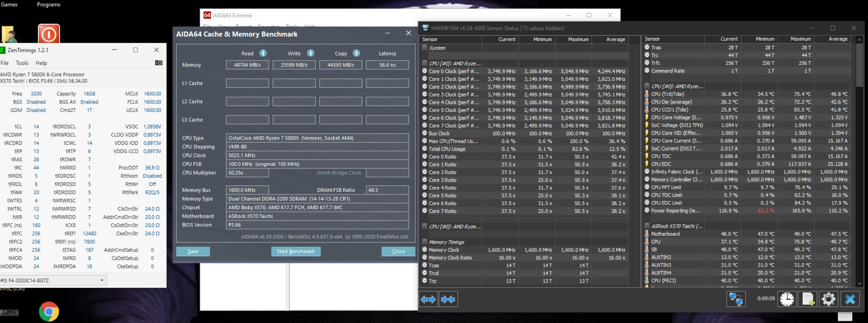
Task: Click the Memory Latency result field 56.6 ns
Action: pyautogui.click(x=387, y=65)
